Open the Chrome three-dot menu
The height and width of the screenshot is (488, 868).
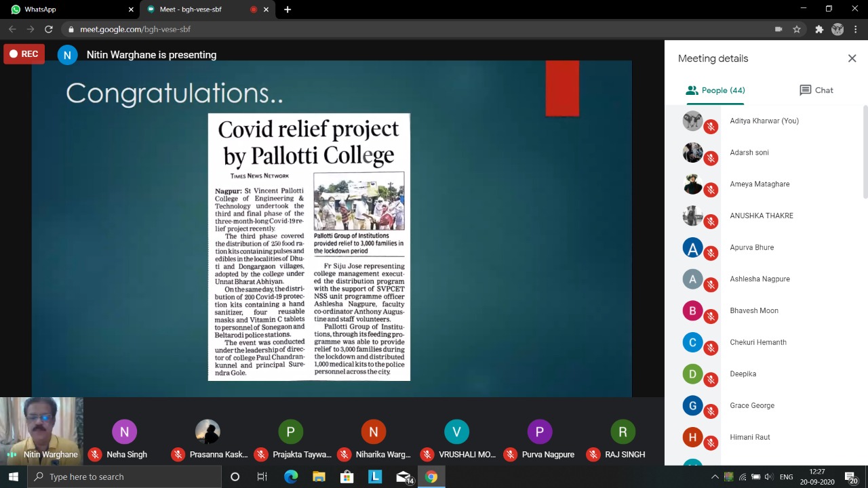(x=856, y=29)
